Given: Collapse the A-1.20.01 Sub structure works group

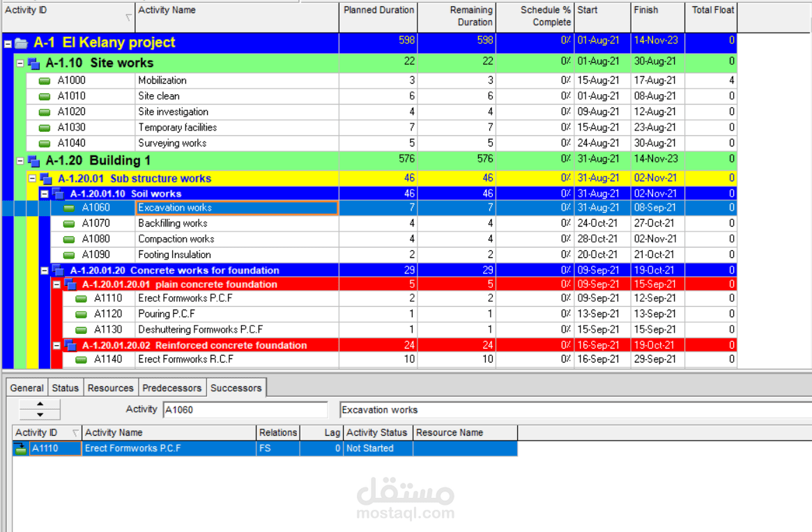Looking at the screenshot, I should click(32, 178).
